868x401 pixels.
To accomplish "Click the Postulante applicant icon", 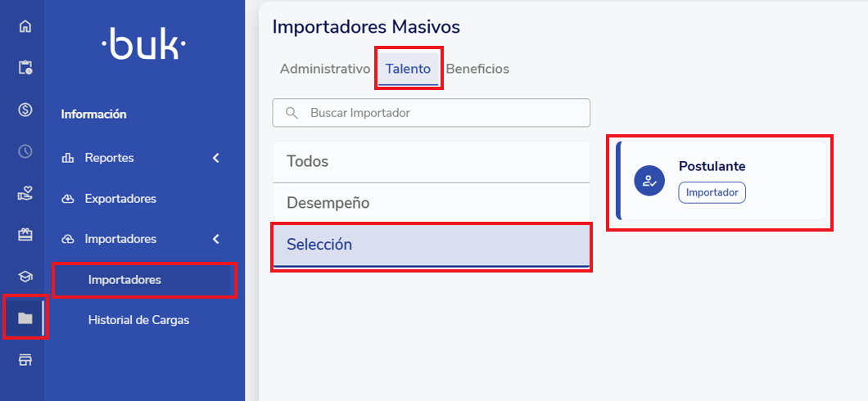I will coord(649,181).
